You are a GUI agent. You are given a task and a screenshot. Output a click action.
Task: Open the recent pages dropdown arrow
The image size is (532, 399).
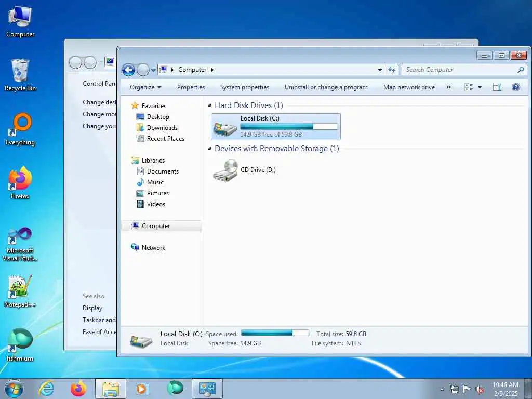[153, 70]
